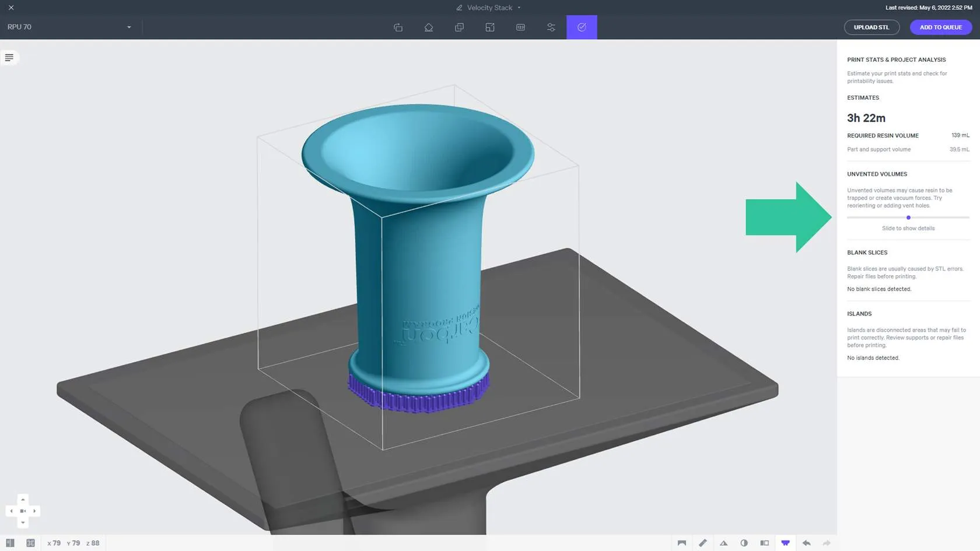980x551 pixels.
Task: Toggle the ruler panel icon in status bar
Action: pos(10,543)
